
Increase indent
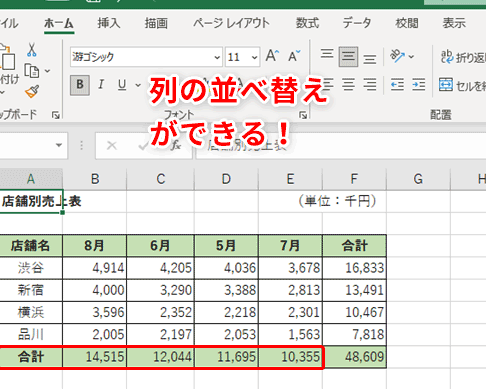point(419,85)
